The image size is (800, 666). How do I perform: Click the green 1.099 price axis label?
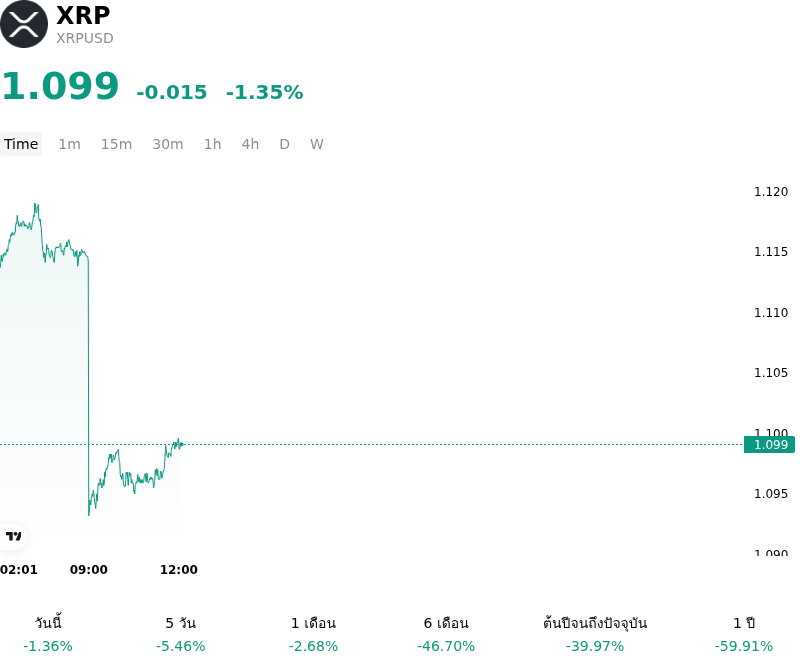pos(769,445)
